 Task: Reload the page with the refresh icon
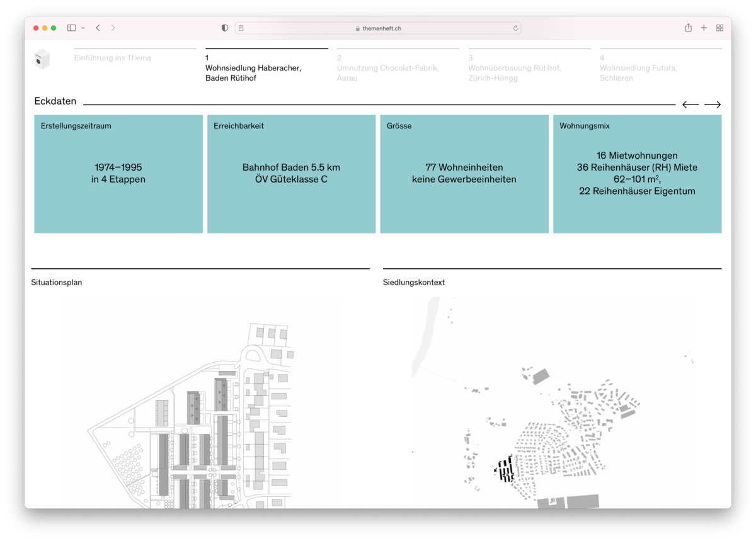515,28
